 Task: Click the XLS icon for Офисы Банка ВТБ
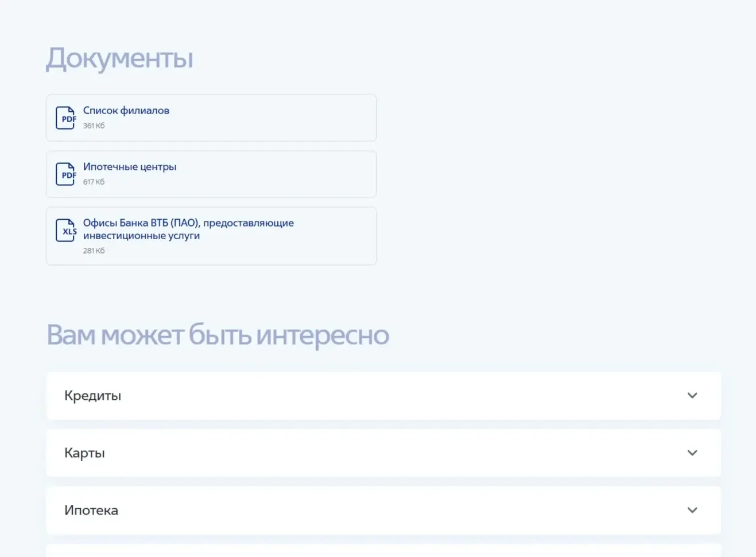click(65, 231)
